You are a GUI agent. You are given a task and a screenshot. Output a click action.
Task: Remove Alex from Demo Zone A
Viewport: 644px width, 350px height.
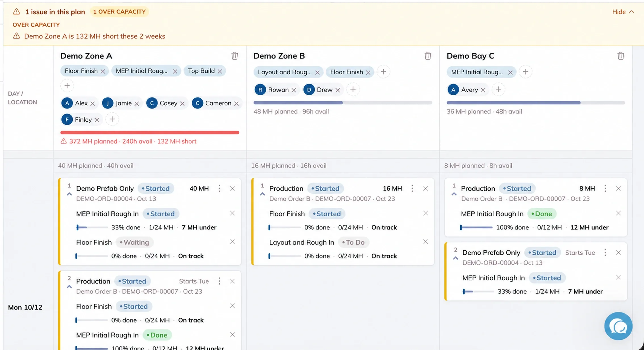[x=93, y=104]
